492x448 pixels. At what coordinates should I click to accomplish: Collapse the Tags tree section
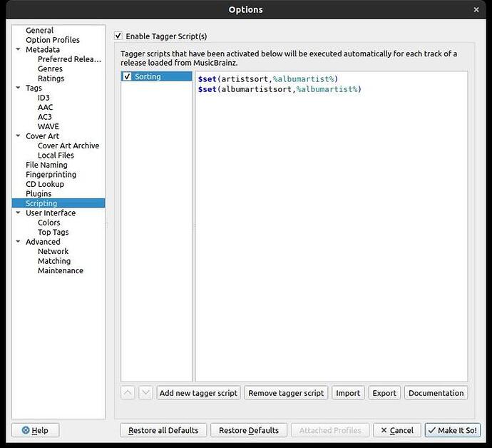tap(19, 88)
